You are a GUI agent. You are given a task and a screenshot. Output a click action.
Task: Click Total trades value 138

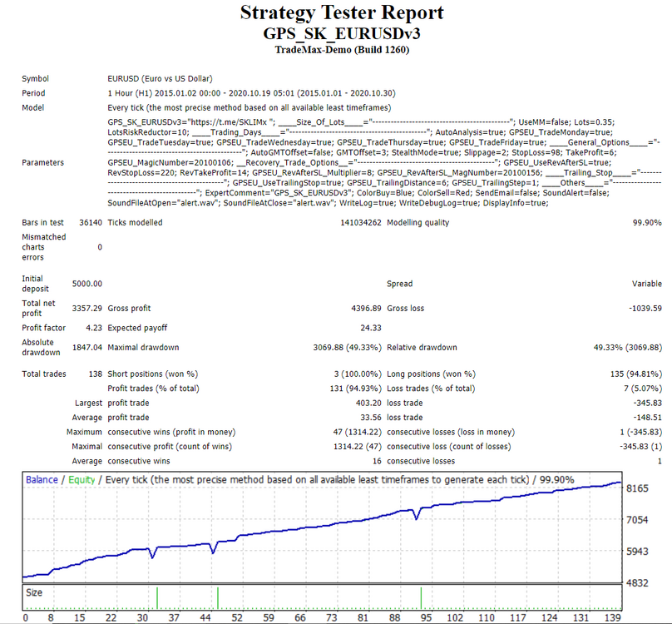coord(95,374)
